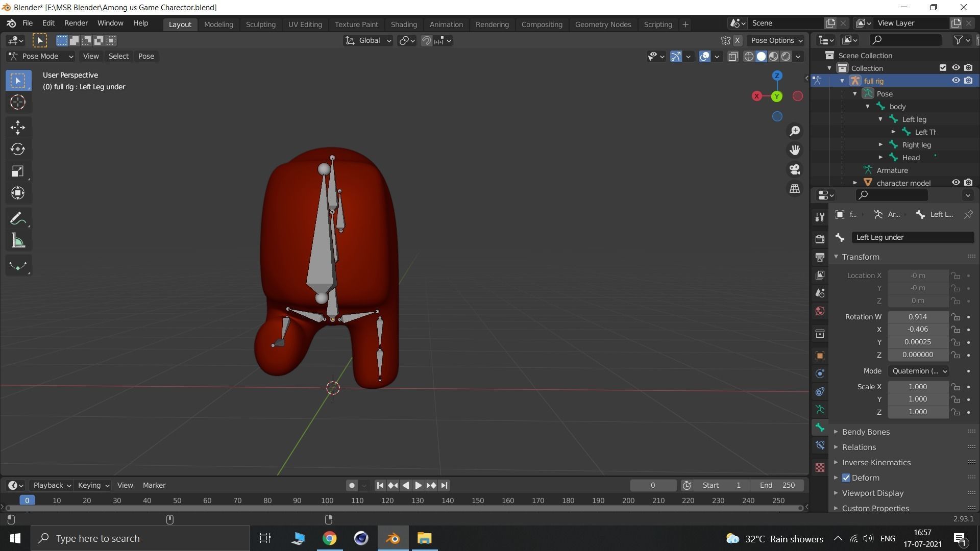Viewport: 980px width, 551px height.
Task: Open the Bone Constraints properties tab
Action: point(820,445)
